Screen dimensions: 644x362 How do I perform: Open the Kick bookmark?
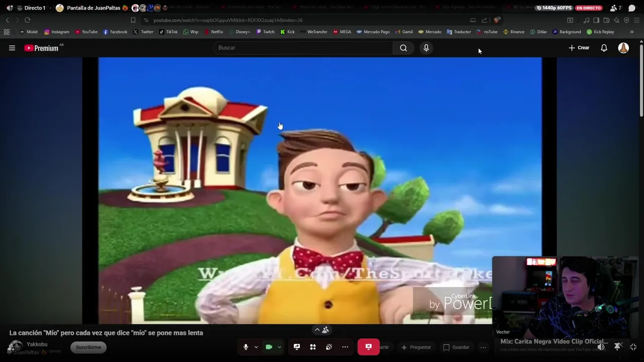(x=287, y=32)
